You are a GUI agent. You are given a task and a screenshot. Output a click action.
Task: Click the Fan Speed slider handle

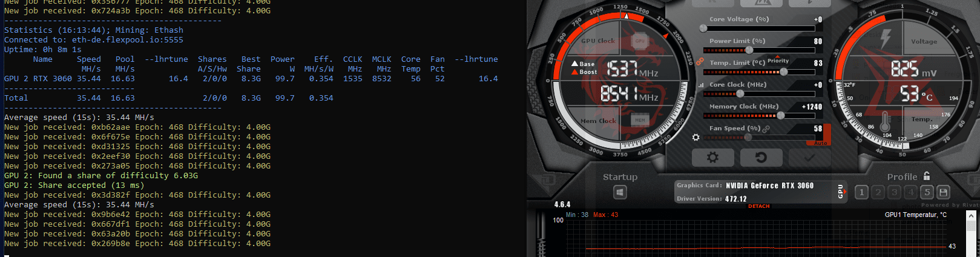point(749,138)
